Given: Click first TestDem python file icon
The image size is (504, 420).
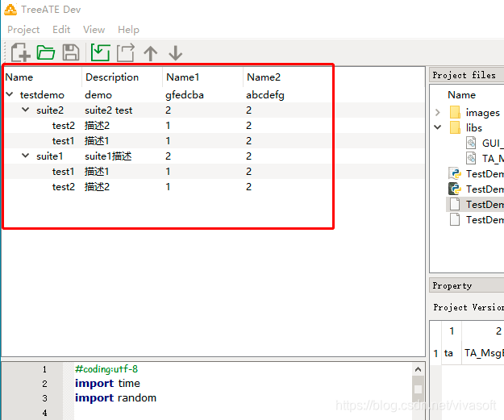Looking at the screenshot, I should click(455, 173).
